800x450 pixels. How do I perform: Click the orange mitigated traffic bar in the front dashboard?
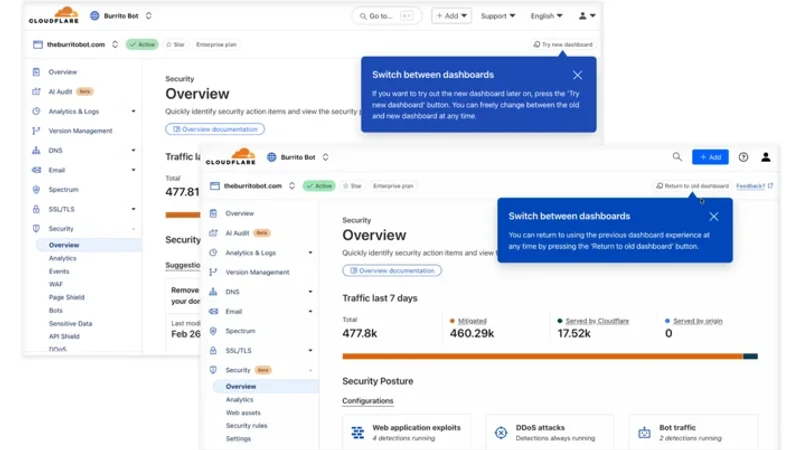(542, 356)
